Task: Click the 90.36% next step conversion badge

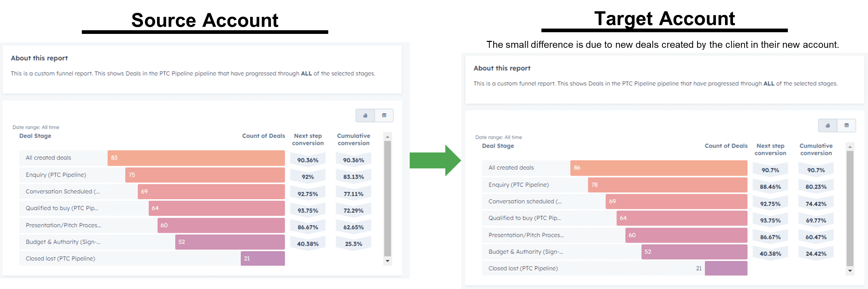Action: click(308, 160)
